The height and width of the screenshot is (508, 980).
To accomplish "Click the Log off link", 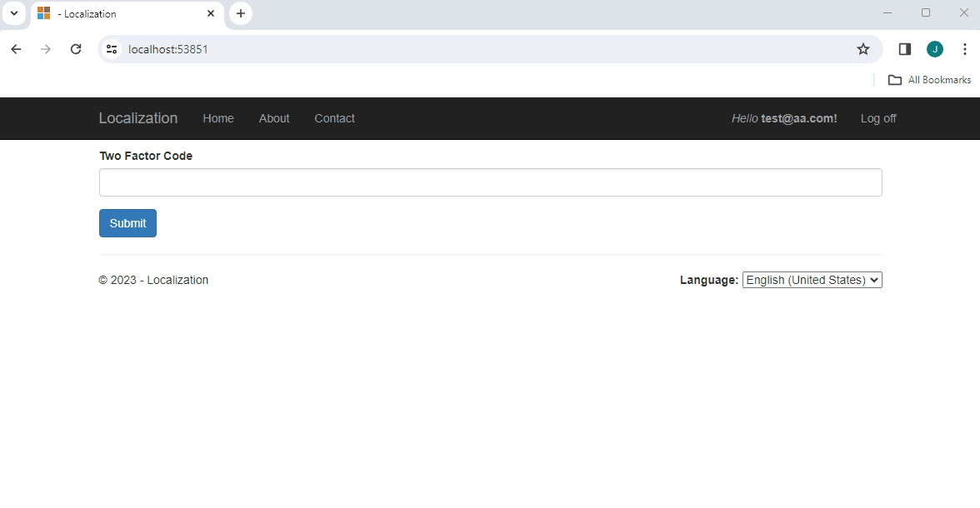I will point(877,118).
